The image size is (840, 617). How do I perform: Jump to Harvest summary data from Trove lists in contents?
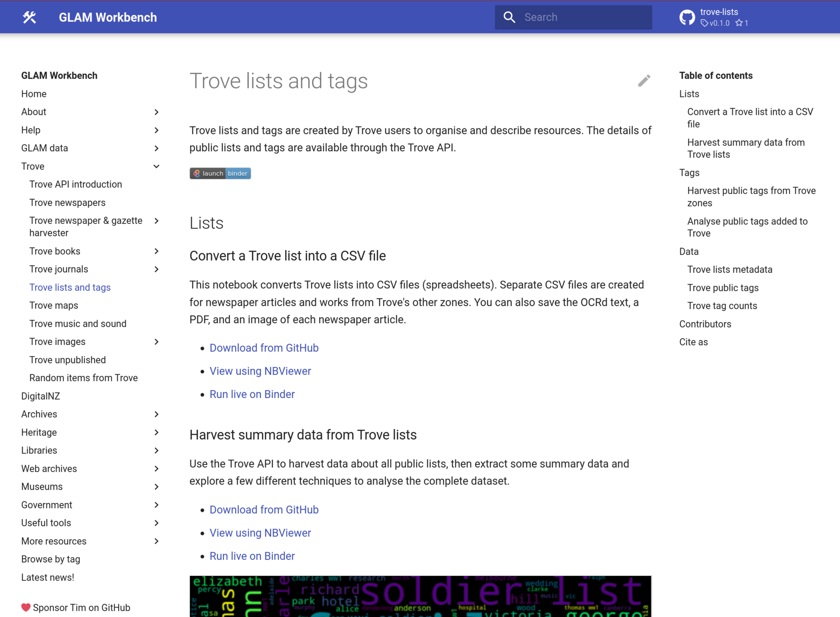coord(746,148)
